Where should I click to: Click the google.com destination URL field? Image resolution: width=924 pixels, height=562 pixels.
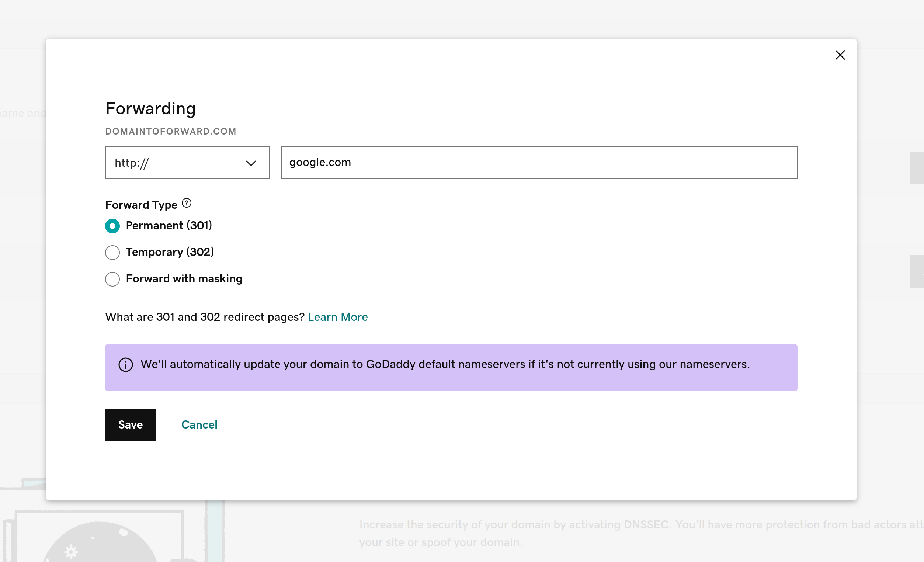pos(539,163)
